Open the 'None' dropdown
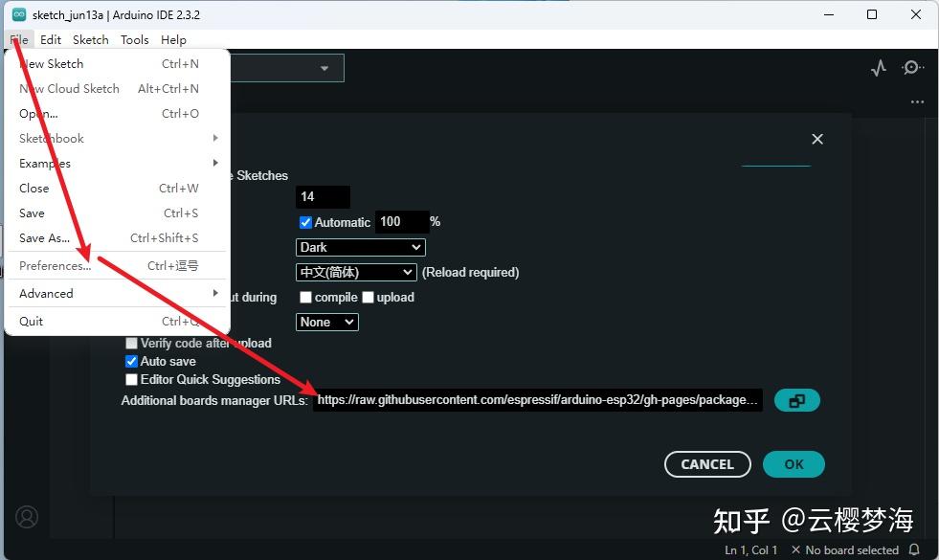Viewport: 939px width, 560px height. click(326, 322)
